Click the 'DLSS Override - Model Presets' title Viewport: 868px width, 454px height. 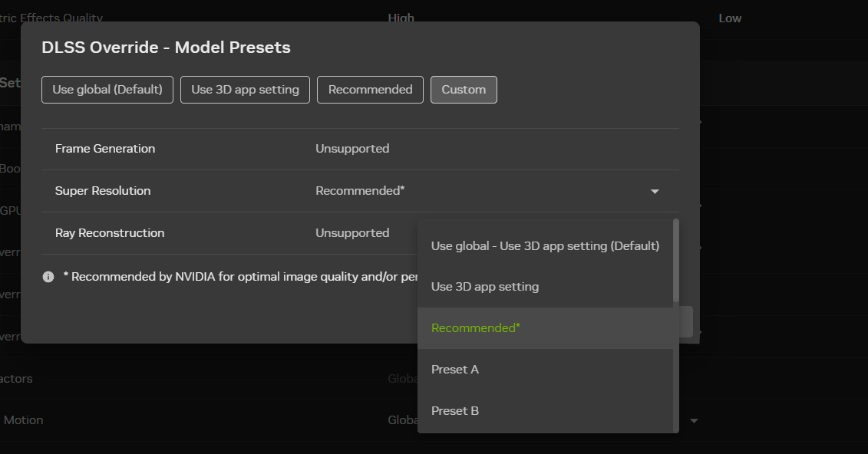166,48
